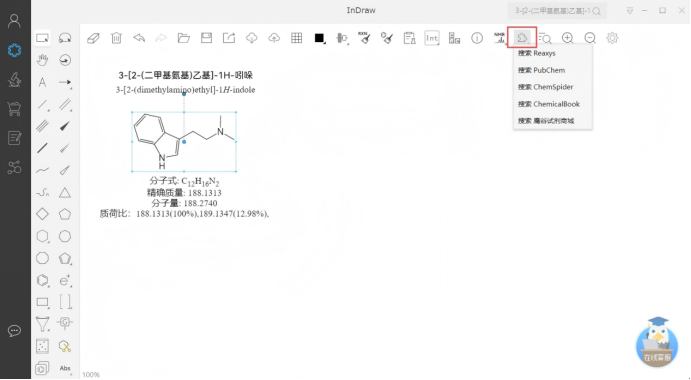Open the dotted TLC plate tool
Image resolution: width=691 pixels, height=380 pixels.
click(x=42, y=346)
